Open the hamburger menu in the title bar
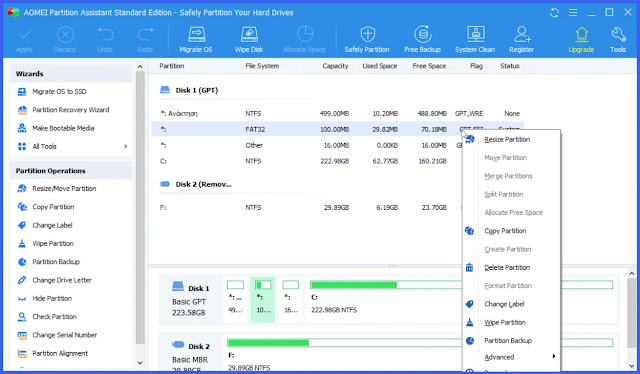640x374 pixels. pos(573,13)
